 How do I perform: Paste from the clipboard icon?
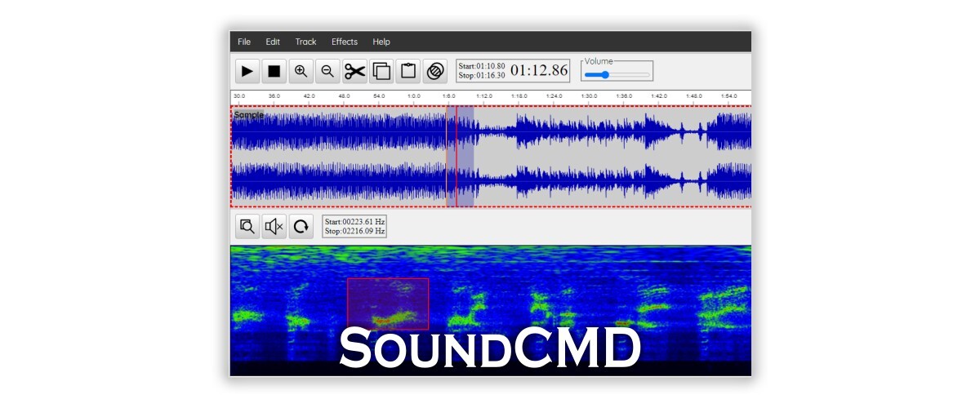point(408,71)
